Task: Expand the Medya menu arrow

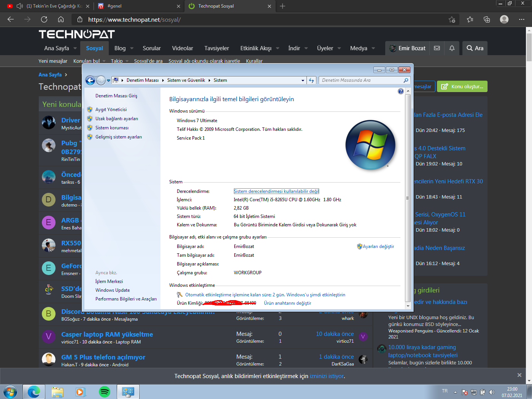Action: [373, 48]
